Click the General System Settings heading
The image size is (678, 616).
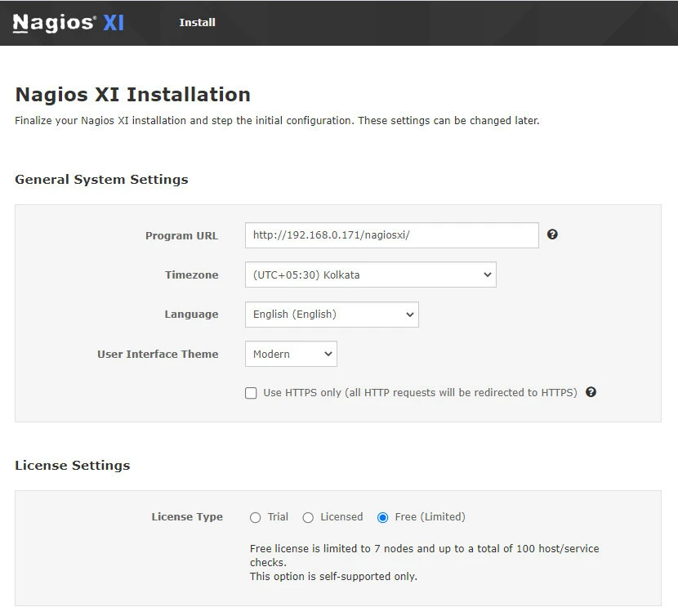[101, 180]
